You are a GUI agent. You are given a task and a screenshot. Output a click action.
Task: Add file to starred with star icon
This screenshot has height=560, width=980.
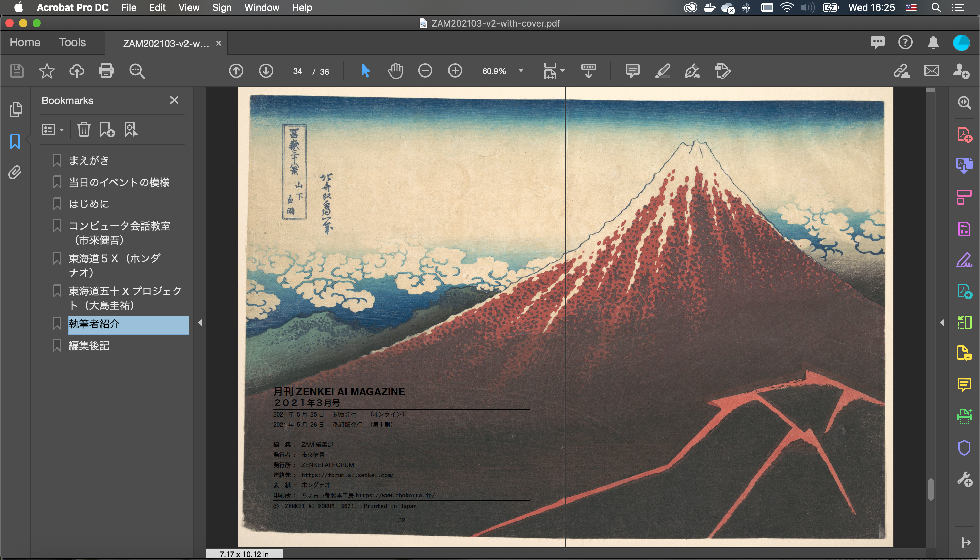tap(47, 71)
